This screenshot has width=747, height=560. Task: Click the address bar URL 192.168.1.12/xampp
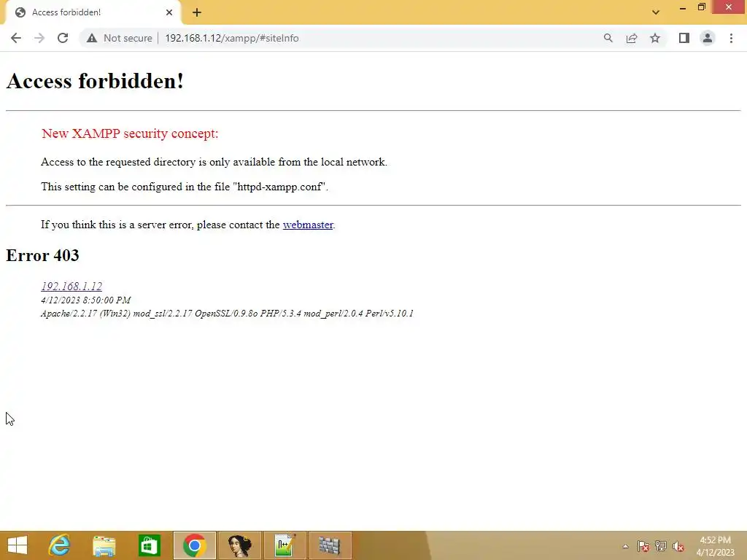tap(231, 38)
